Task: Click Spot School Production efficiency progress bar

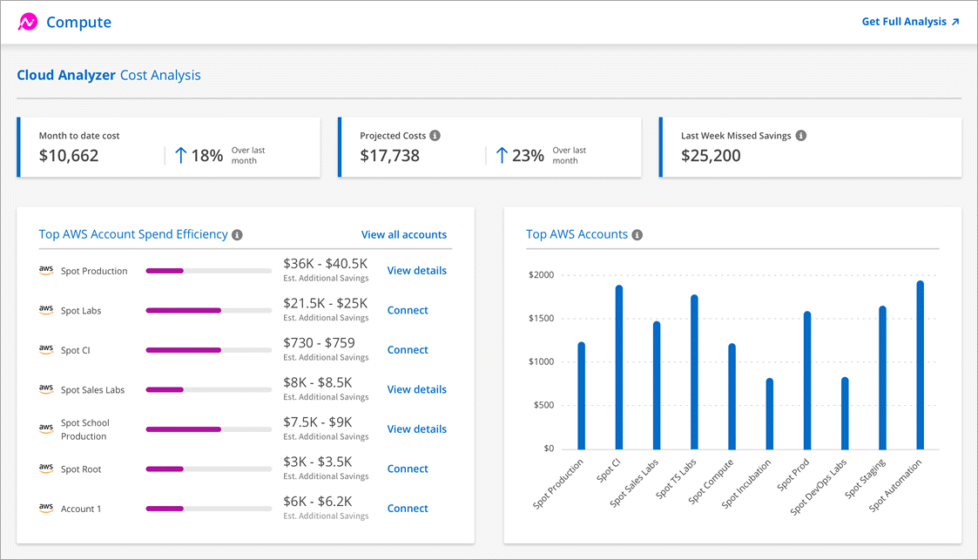Action: point(208,429)
